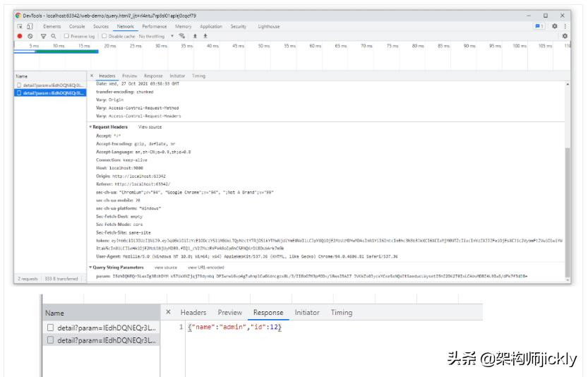
Task: Switch to the Console tab
Action: 77,27
